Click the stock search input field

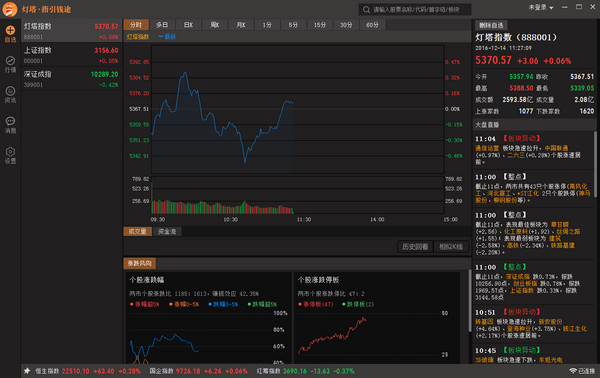click(415, 10)
